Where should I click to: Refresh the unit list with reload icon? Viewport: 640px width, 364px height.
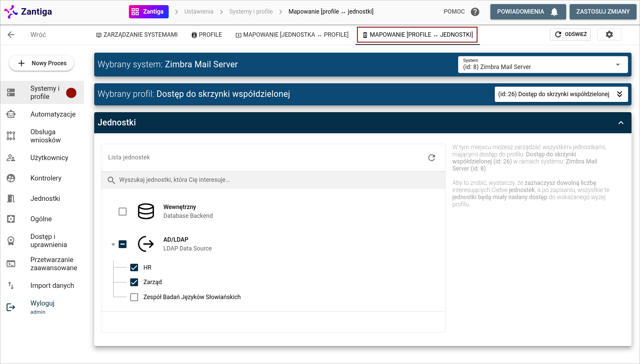point(432,158)
